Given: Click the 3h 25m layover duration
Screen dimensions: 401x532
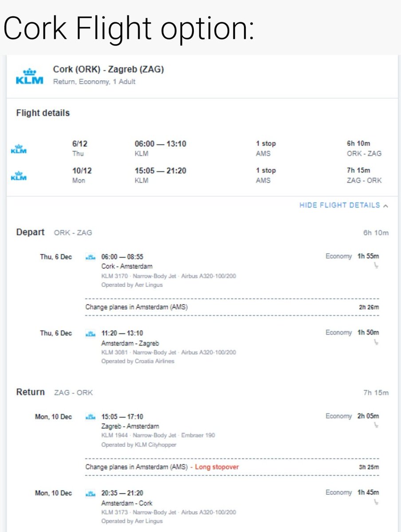Looking at the screenshot, I should tap(369, 467).
